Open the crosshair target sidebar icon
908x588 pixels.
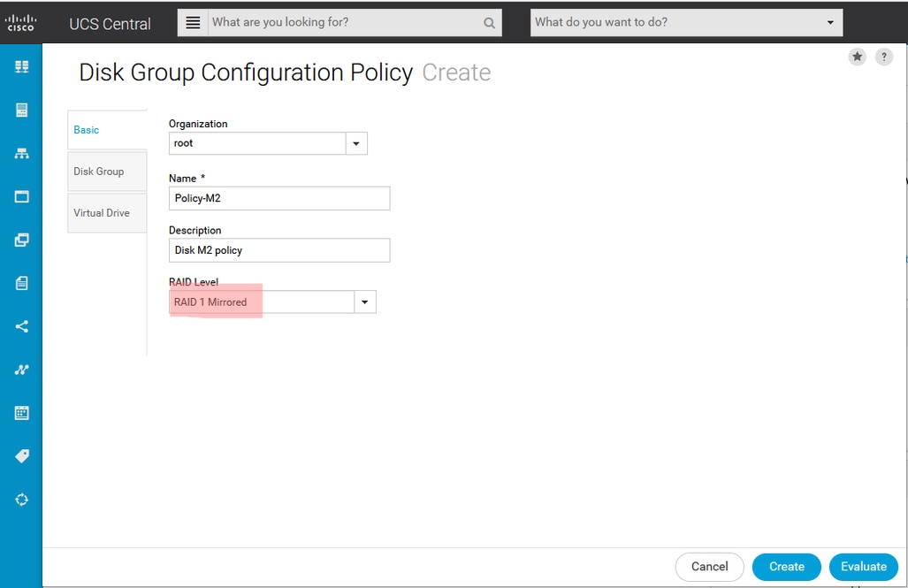coord(21,500)
